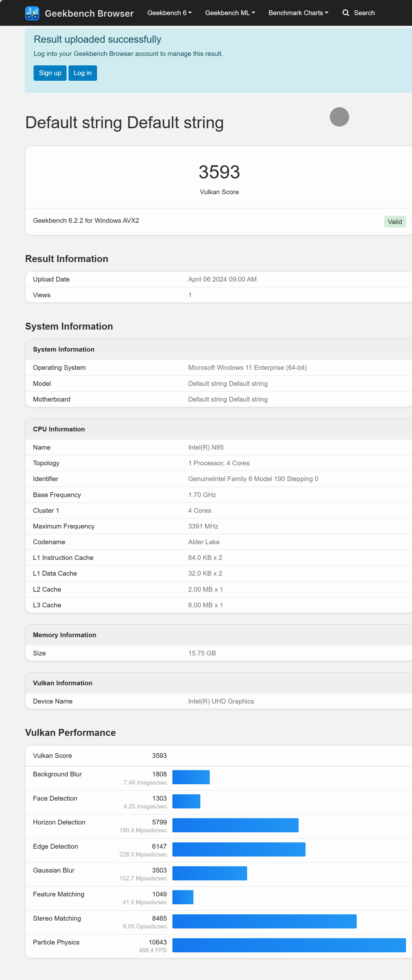Select 'Microsoft Windows 11 Enterprise (64-bit)' value
Viewport: 412px width, 980px height.
(247, 368)
